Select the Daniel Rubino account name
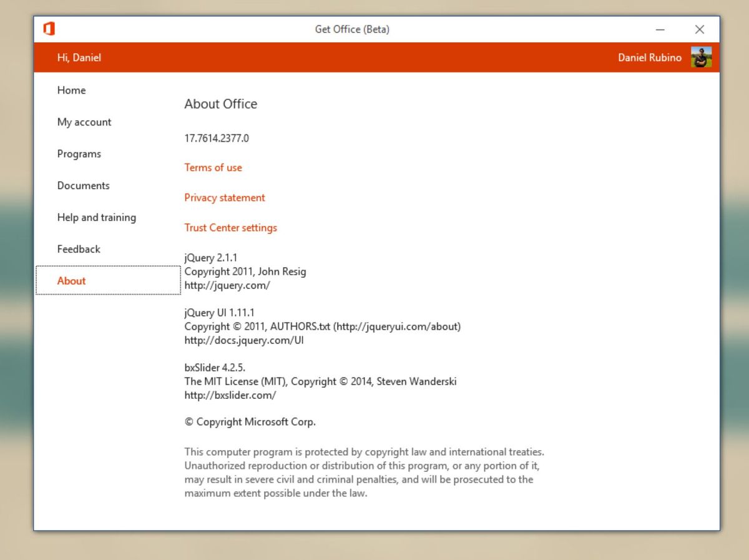Image resolution: width=749 pixels, height=560 pixels. [x=650, y=57]
